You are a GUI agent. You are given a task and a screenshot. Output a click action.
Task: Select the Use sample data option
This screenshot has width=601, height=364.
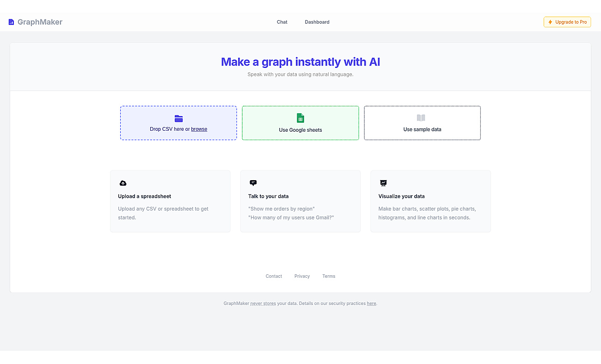tap(423, 123)
